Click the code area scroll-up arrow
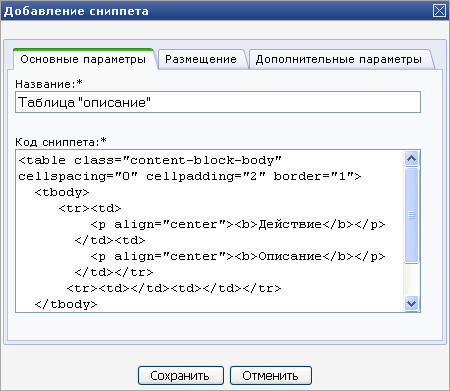This screenshot has height=391, width=450. (x=411, y=159)
